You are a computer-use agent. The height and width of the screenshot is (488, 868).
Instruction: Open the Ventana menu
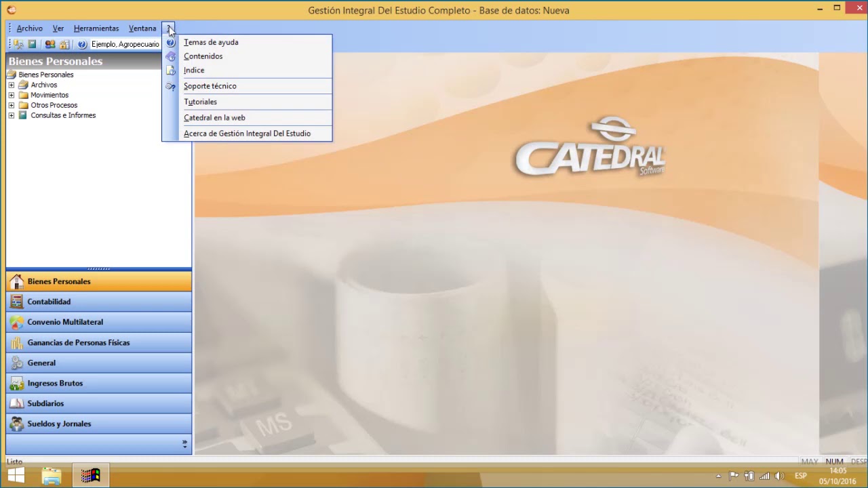point(142,28)
